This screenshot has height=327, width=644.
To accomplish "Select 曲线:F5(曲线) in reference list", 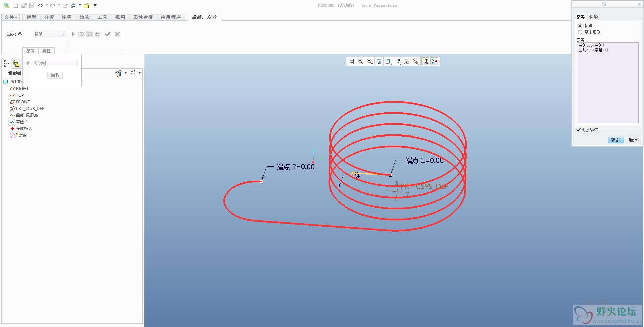I will click(x=591, y=45).
